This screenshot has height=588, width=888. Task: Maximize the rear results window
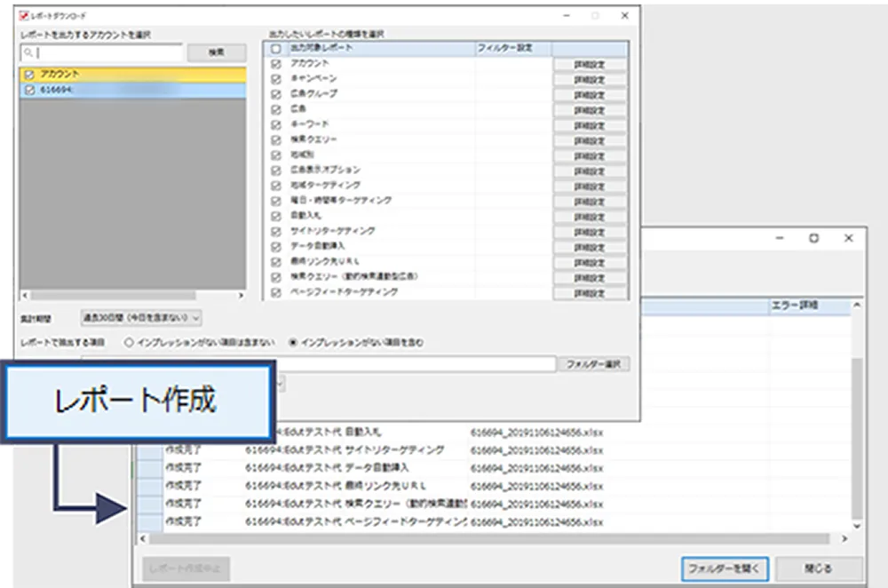[813, 238]
